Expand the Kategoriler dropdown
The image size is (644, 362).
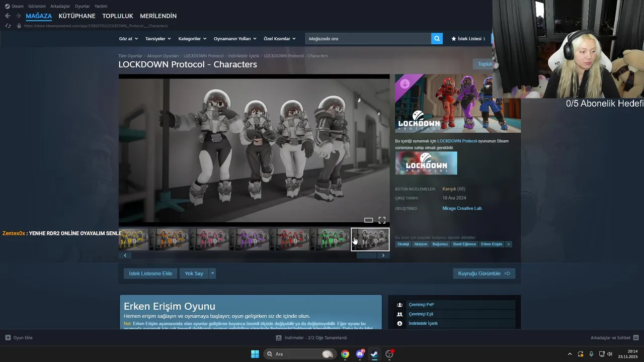click(192, 39)
